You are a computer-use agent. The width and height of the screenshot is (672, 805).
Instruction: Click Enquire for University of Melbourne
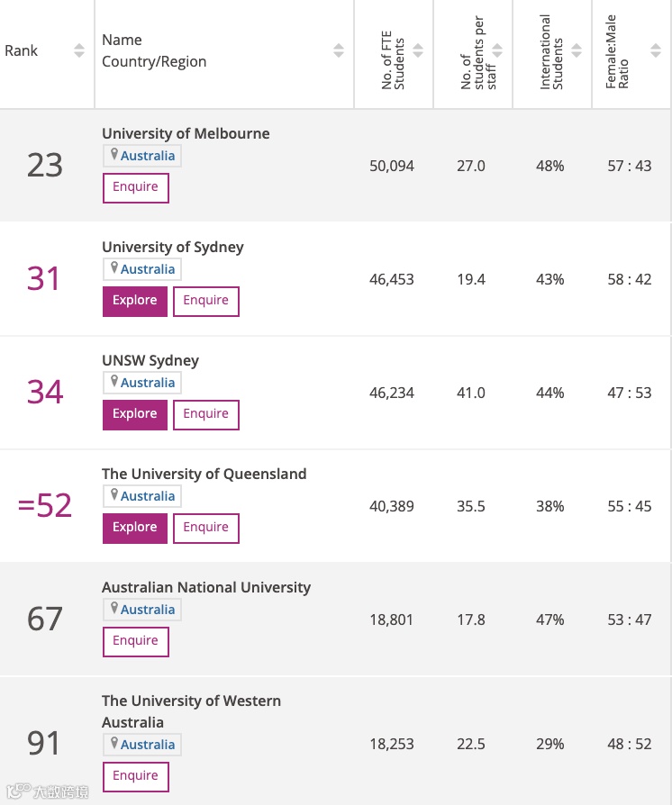click(x=136, y=188)
